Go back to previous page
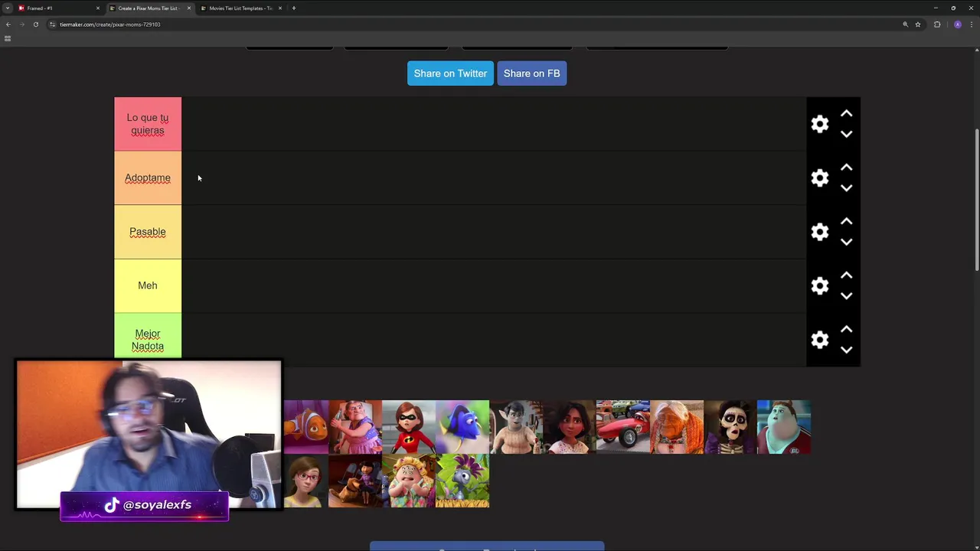Image resolution: width=980 pixels, height=551 pixels. click(8, 24)
